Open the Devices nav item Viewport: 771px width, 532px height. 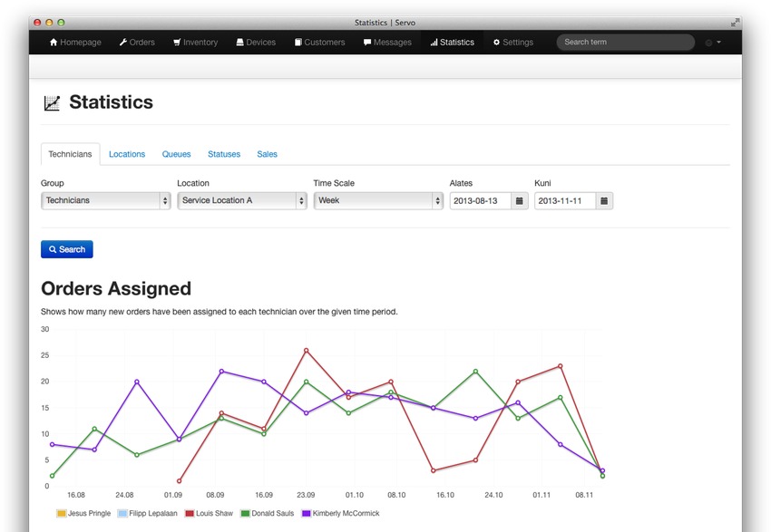click(256, 43)
